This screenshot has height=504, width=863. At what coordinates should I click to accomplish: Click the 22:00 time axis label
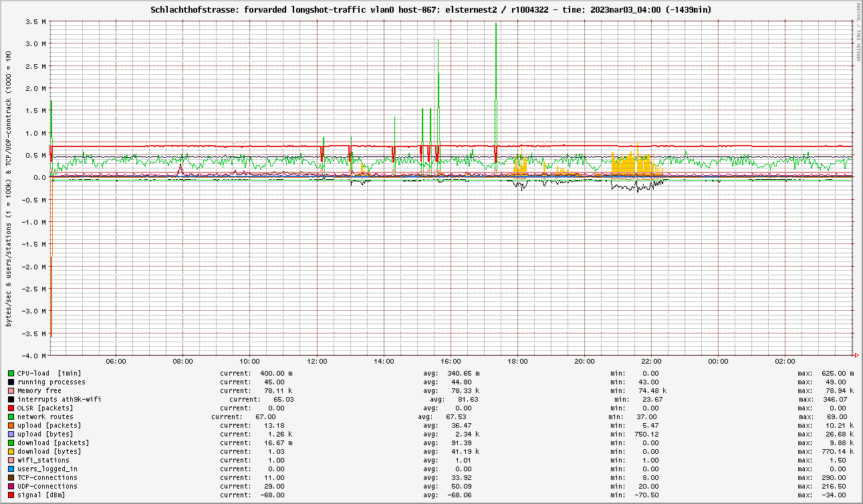click(651, 362)
